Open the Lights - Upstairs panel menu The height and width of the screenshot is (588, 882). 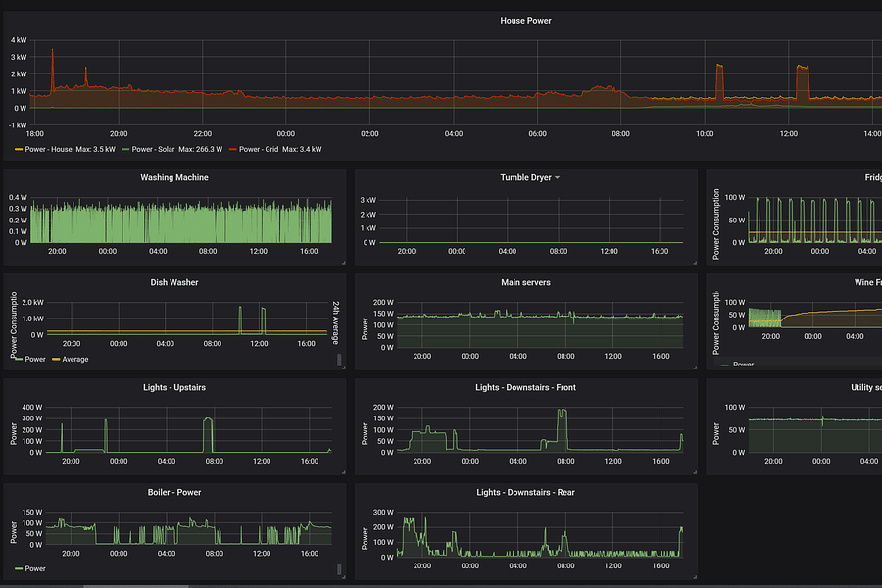(x=176, y=387)
